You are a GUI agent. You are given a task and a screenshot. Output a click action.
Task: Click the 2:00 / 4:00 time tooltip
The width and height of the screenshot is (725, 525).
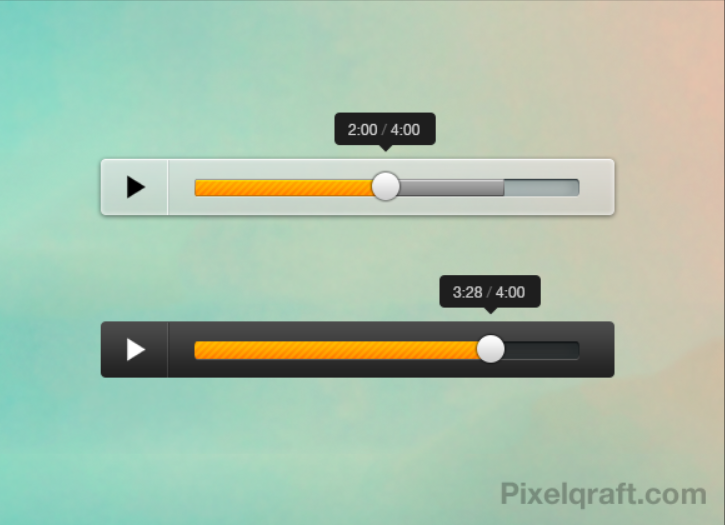385,129
